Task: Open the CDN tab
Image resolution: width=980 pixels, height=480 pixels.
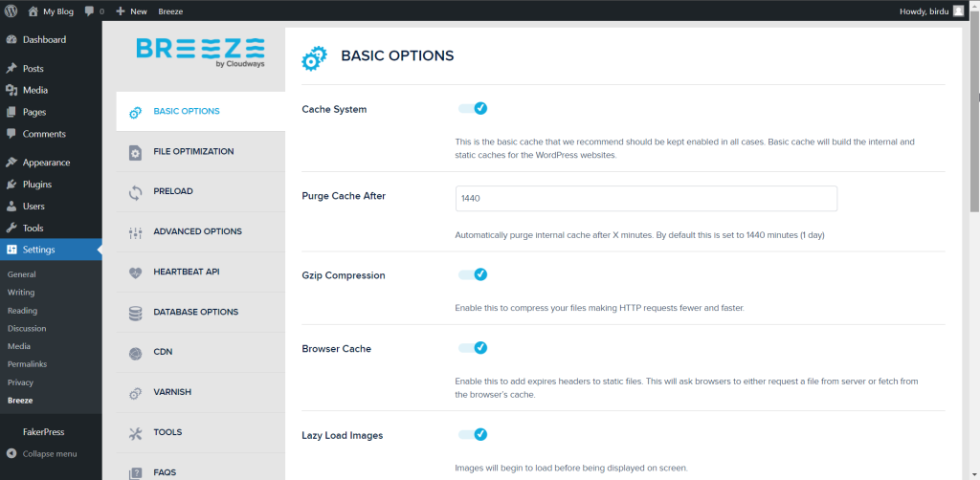Action: coord(201,352)
